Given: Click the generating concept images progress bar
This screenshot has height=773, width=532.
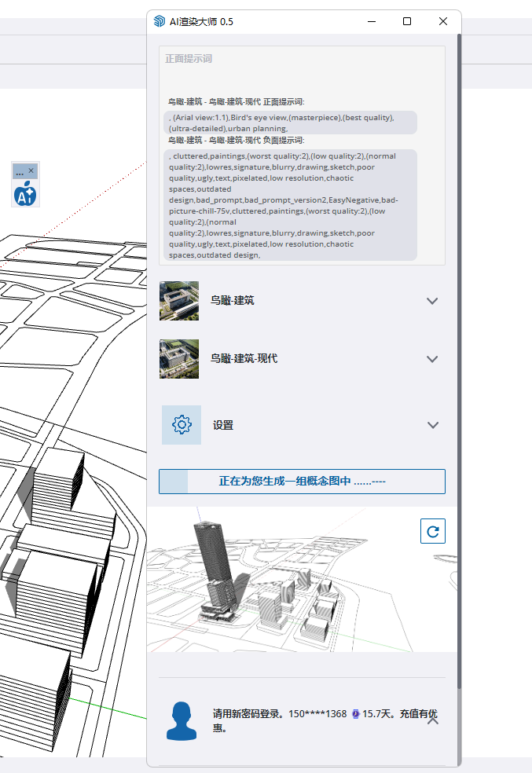Looking at the screenshot, I should (302, 482).
